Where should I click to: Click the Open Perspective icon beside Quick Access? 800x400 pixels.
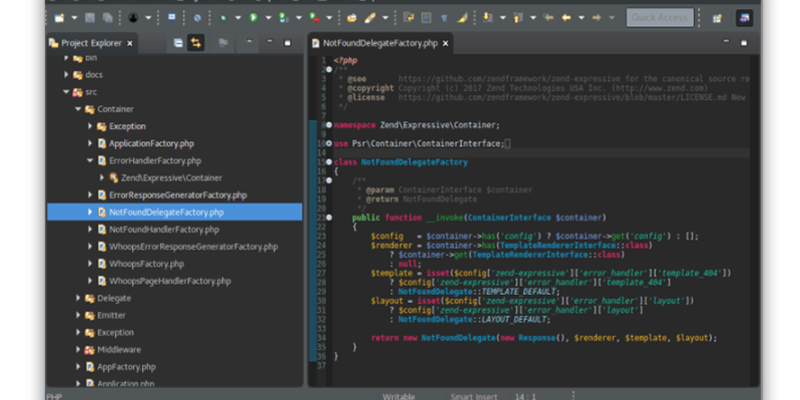(x=717, y=18)
